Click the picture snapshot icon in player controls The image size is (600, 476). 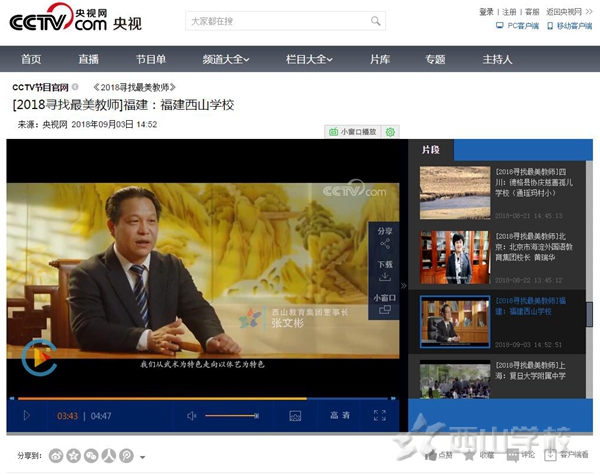click(x=295, y=415)
